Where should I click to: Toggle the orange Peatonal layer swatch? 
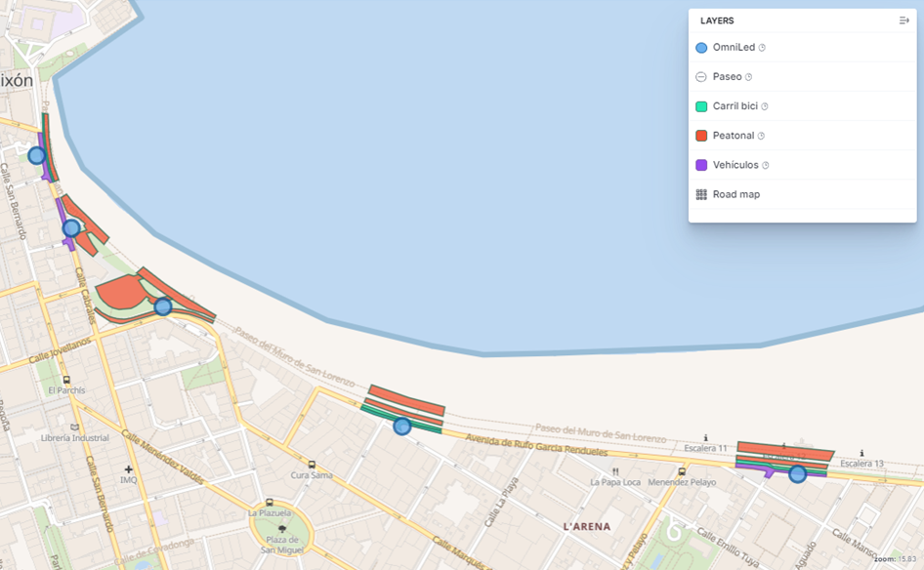pyautogui.click(x=701, y=136)
